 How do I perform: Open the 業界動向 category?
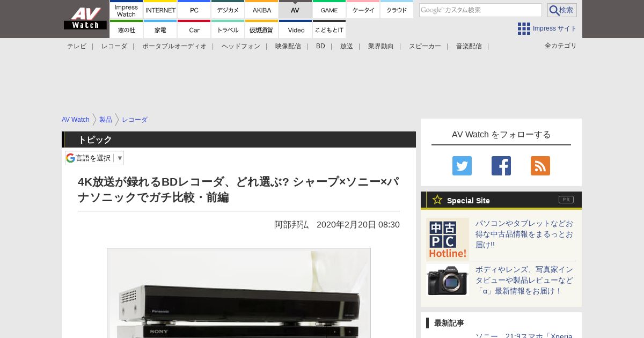coord(381,46)
